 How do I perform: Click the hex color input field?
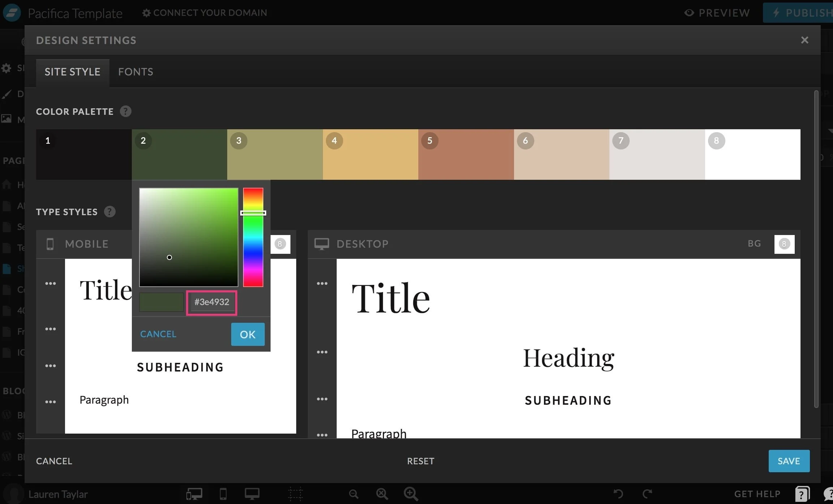pyautogui.click(x=212, y=302)
